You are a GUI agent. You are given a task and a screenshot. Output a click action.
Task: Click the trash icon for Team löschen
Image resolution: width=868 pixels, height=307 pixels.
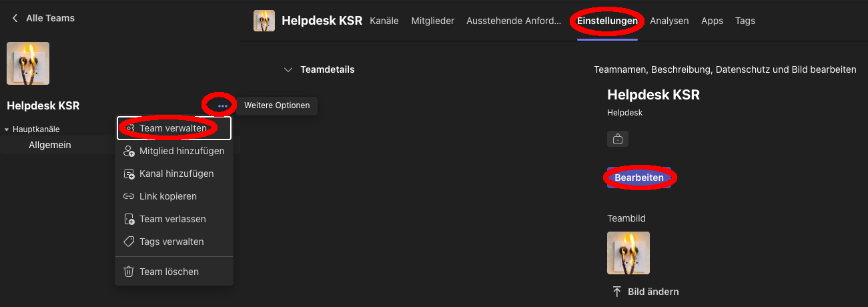pos(129,272)
